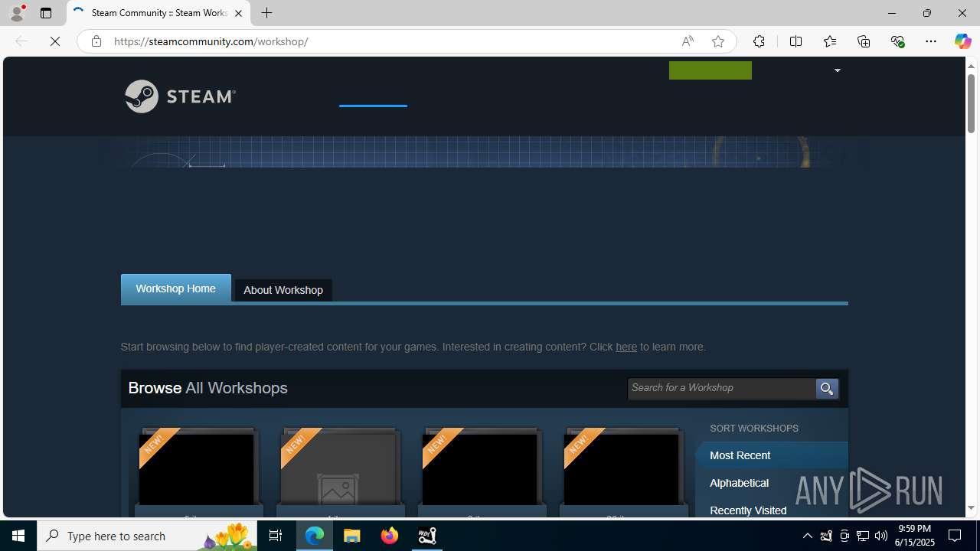Screen dimensions: 980x551
Task: Click the green install button in header
Action: coord(710,70)
